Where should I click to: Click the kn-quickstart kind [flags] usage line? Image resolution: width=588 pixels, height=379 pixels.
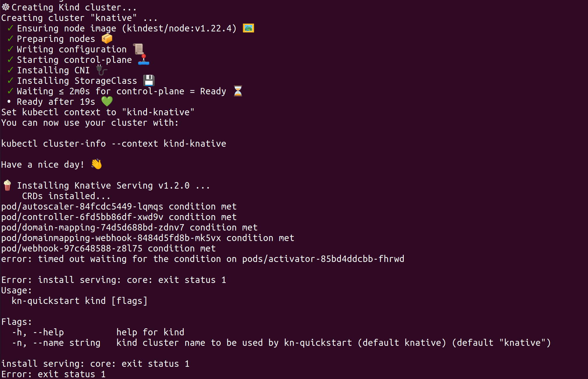(x=79, y=301)
